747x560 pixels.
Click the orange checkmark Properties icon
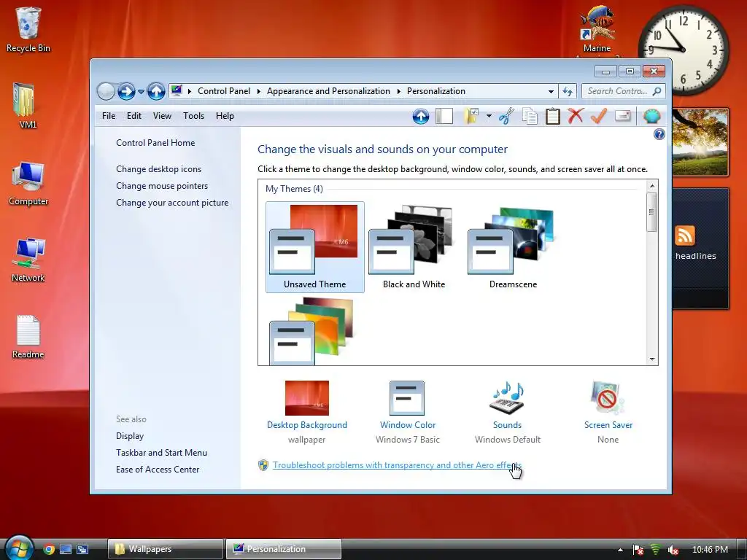coord(599,116)
